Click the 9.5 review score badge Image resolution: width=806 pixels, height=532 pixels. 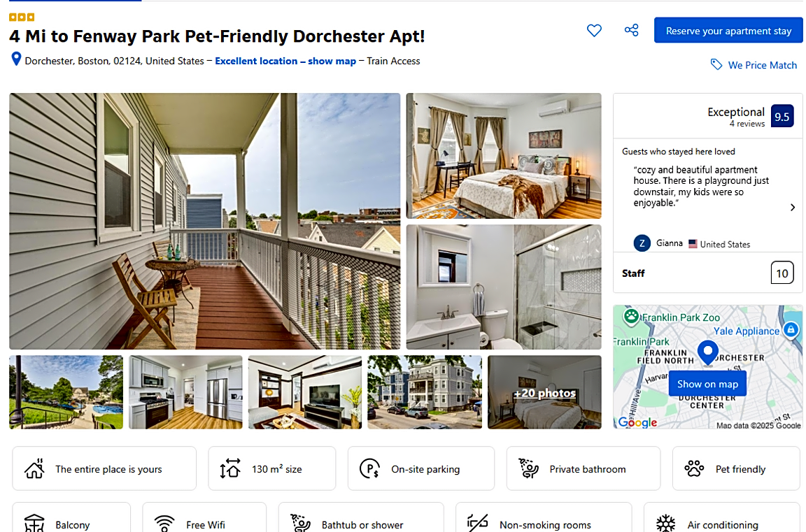coord(782,116)
